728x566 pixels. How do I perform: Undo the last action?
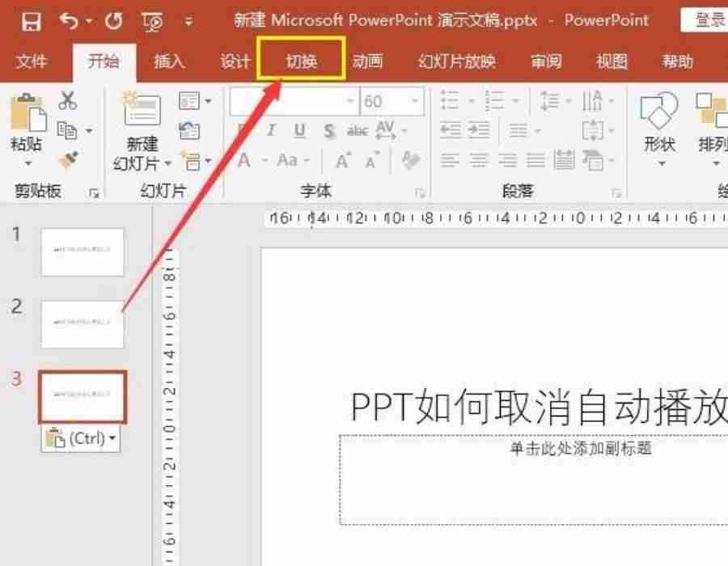coord(70,21)
